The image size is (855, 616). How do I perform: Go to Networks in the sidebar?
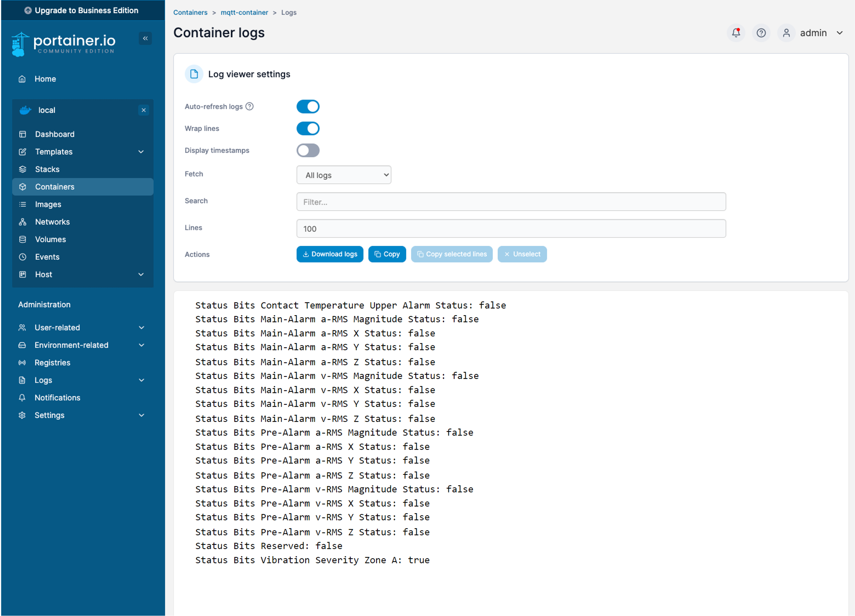pos(52,221)
